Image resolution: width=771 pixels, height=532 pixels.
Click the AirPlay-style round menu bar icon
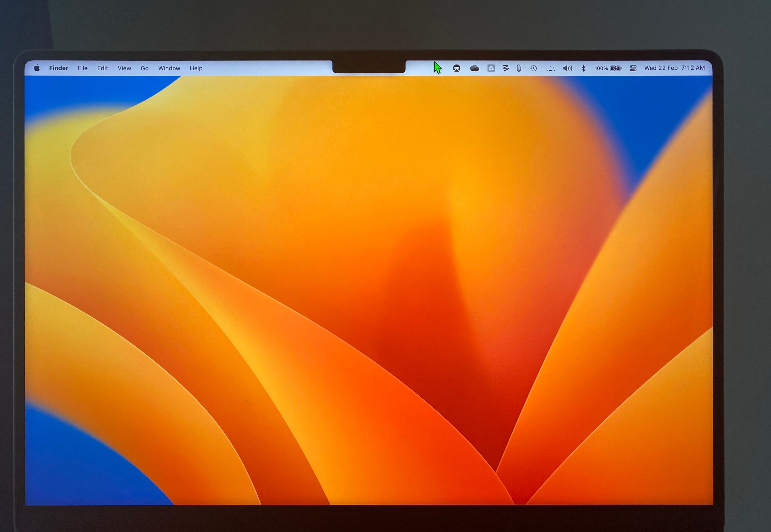pos(457,68)
